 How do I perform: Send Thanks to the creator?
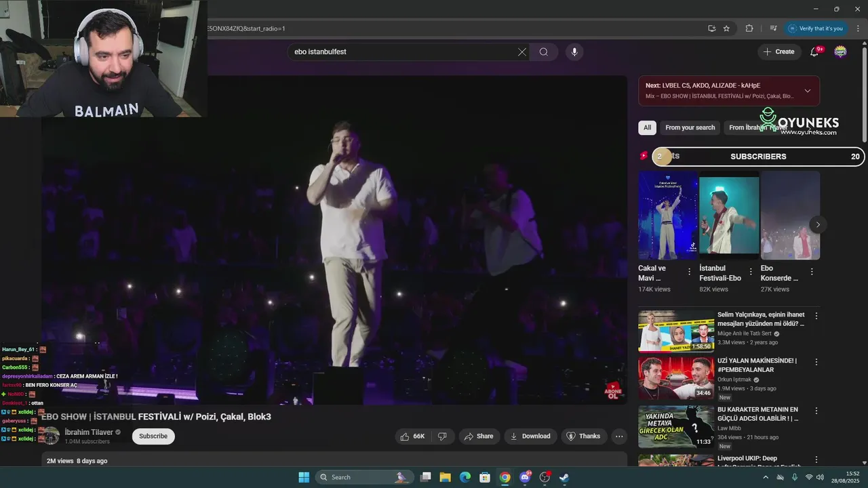583,436
